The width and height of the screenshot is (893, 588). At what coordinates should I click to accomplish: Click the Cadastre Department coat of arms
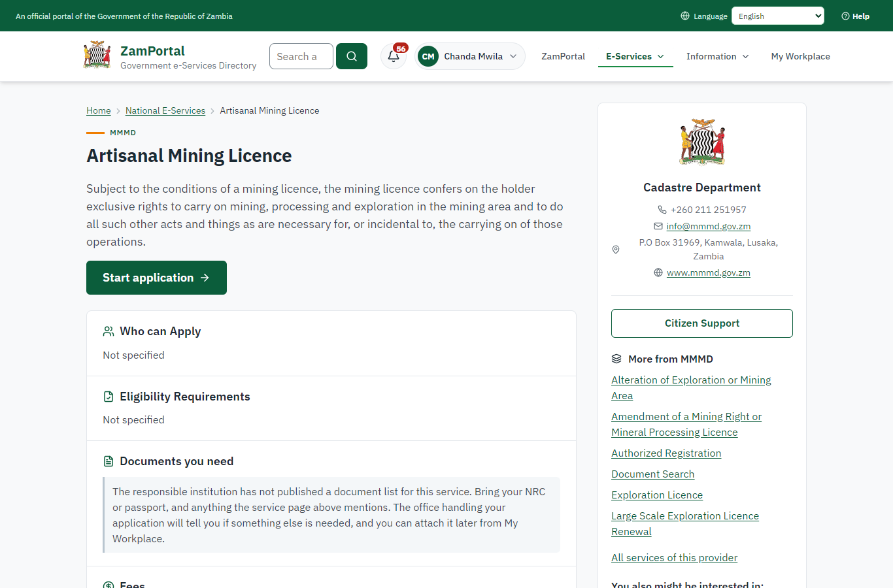point(702,142)
